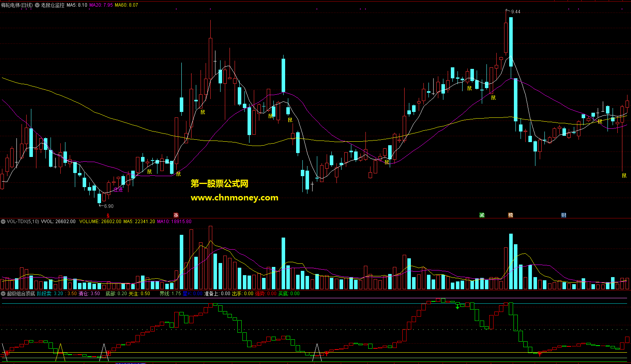Click the 关注: 0.50 label
The image size is (631, 364).
(139, 294)
